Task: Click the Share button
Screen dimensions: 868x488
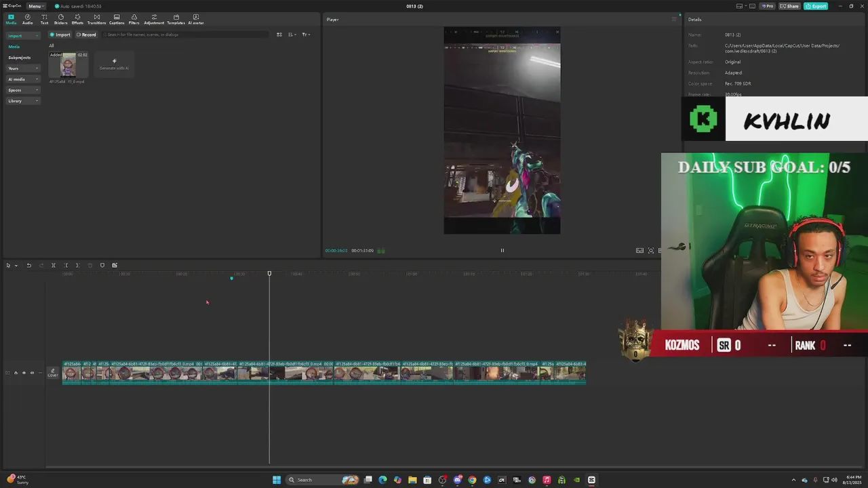Action: 789,6
